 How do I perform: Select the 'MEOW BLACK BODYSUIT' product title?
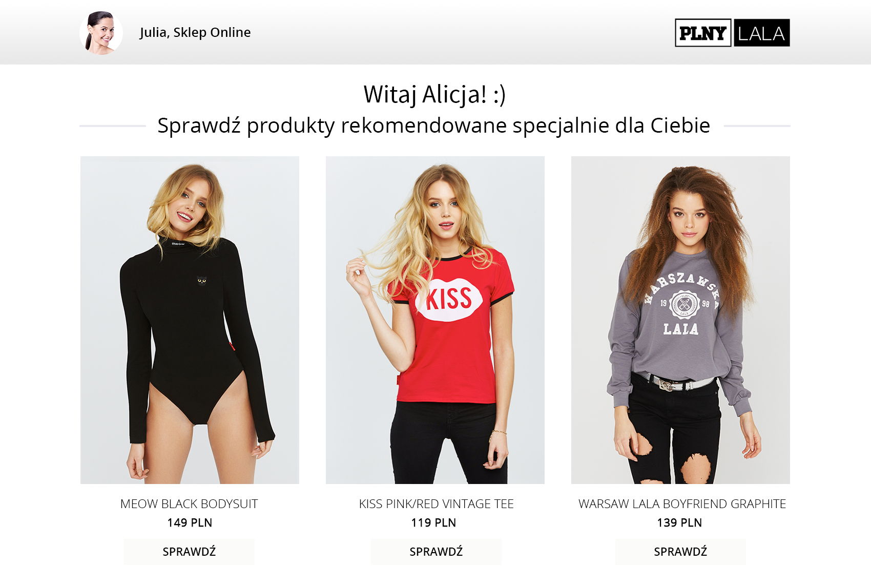click(189, 504)
